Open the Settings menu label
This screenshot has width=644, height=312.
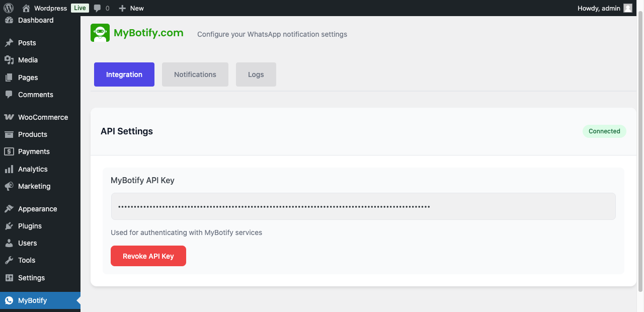point(32,278)
